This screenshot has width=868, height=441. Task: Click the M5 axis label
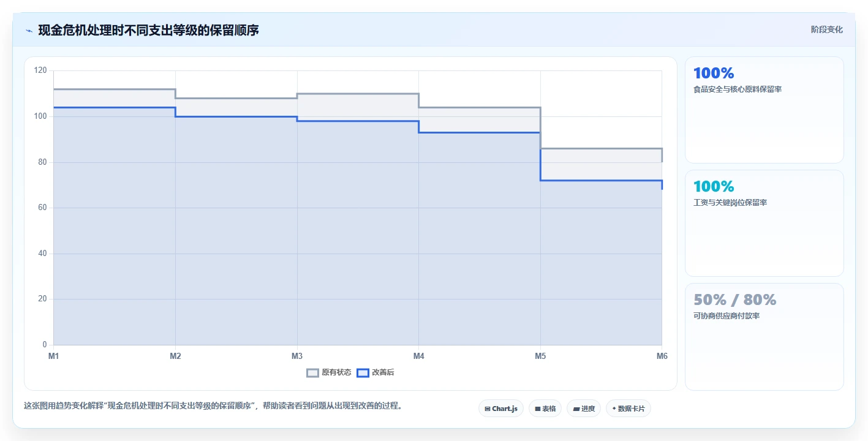tap(540, 356)
